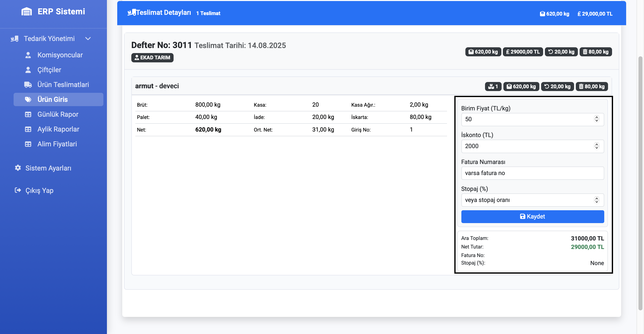
Task: Click the Defter 20,00 kg return badge
Action: click(561, 52)
